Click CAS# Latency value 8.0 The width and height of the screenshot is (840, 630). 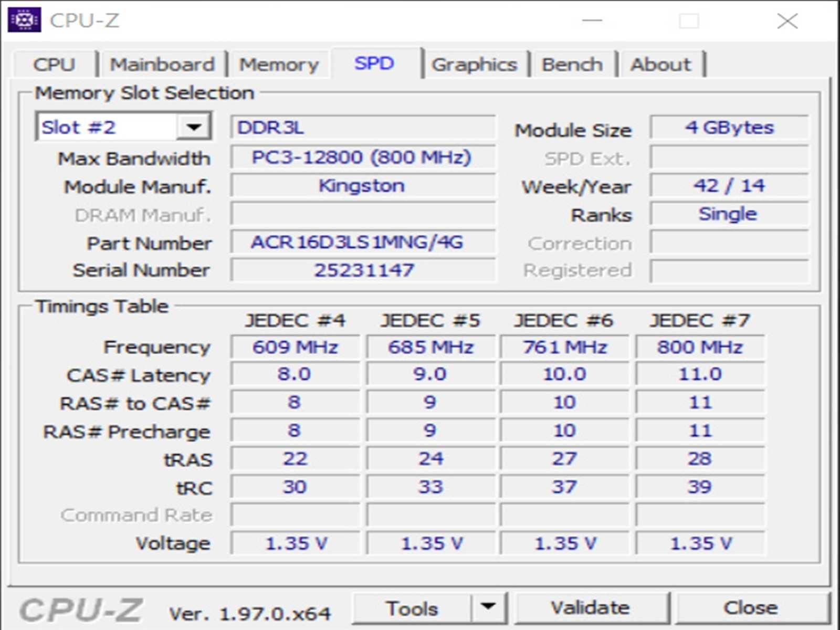[295, 374]
